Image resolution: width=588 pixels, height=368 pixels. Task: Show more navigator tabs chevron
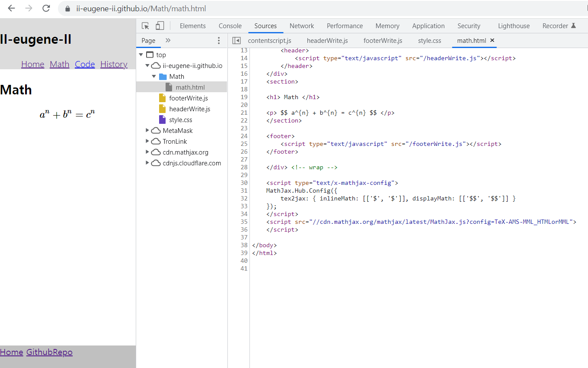pyautogui.click(x=168, y=40)
